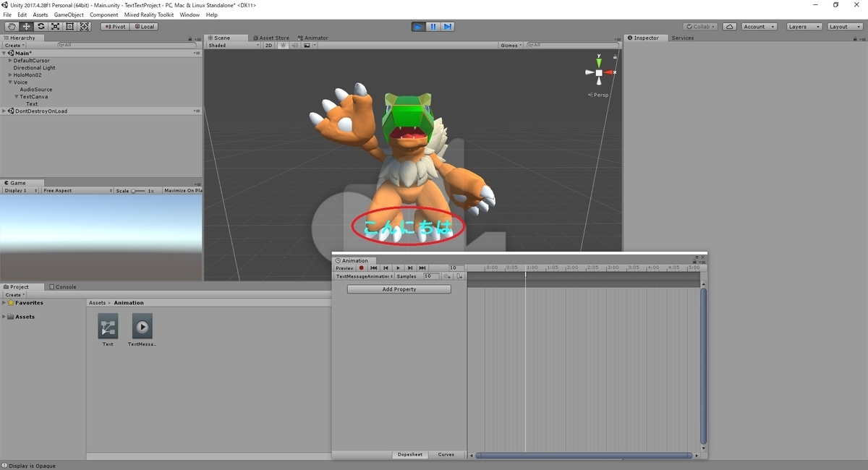Open the Layers dropdown

point(804,27)
